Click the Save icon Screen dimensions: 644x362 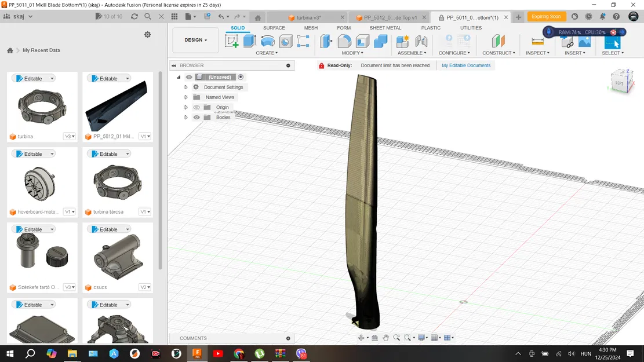208,16
